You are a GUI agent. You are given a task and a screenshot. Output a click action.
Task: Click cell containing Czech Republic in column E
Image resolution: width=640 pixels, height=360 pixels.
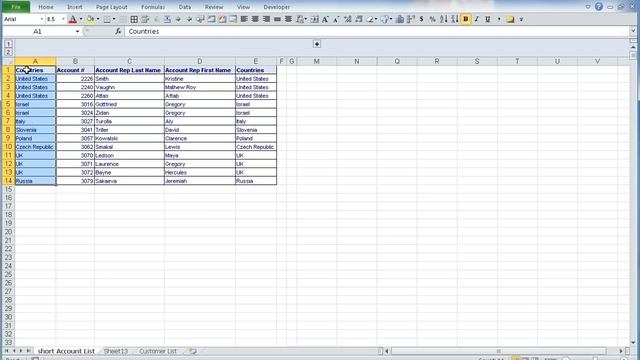coord(256,147)
